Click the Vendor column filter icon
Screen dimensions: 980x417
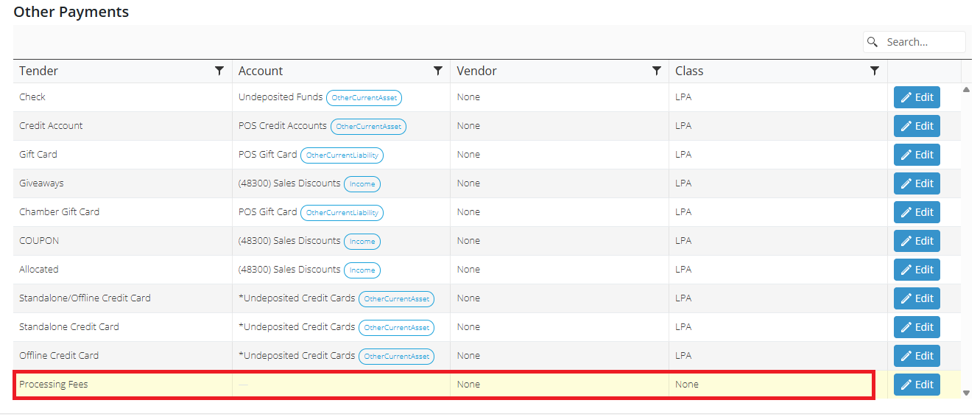click(657, 71)
